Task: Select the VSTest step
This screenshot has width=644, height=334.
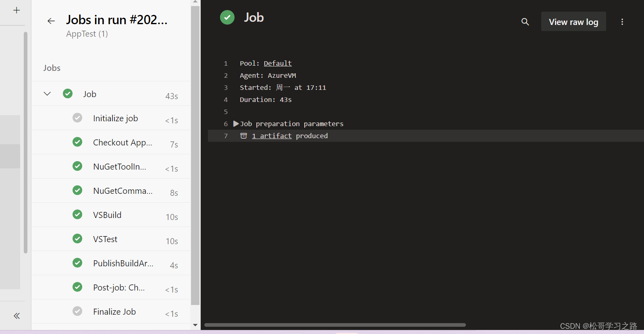Action: point(111,239)
